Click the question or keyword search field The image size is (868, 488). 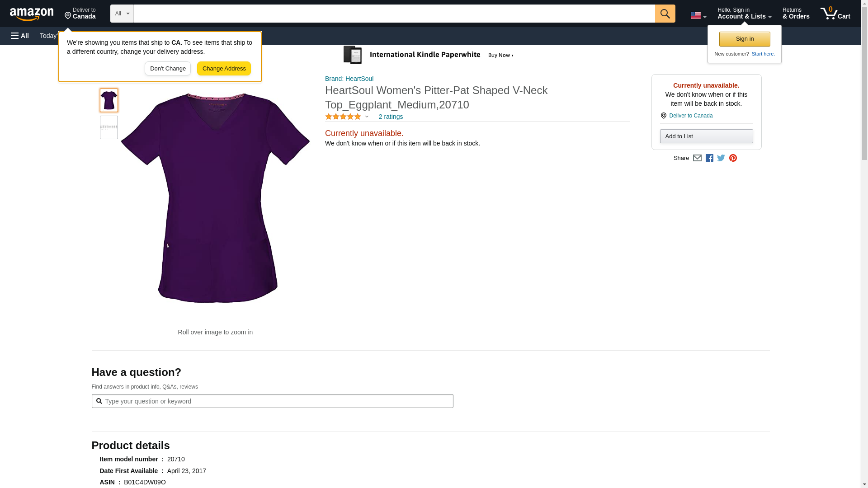(x=272, y=401)
